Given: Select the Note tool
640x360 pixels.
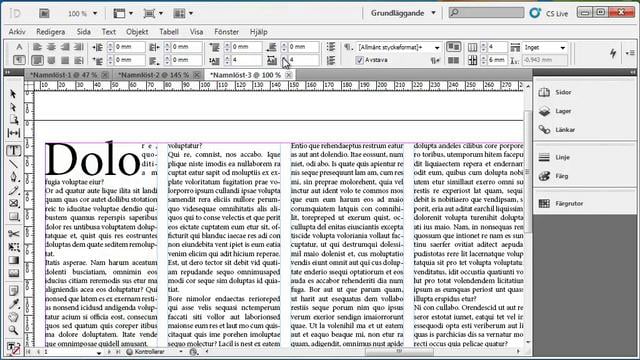Looking at the screenshot, I should click(13, 291).
